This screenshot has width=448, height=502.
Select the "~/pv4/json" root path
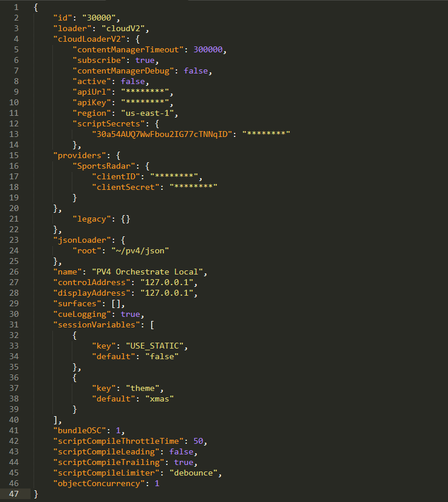tap(140, 250)
